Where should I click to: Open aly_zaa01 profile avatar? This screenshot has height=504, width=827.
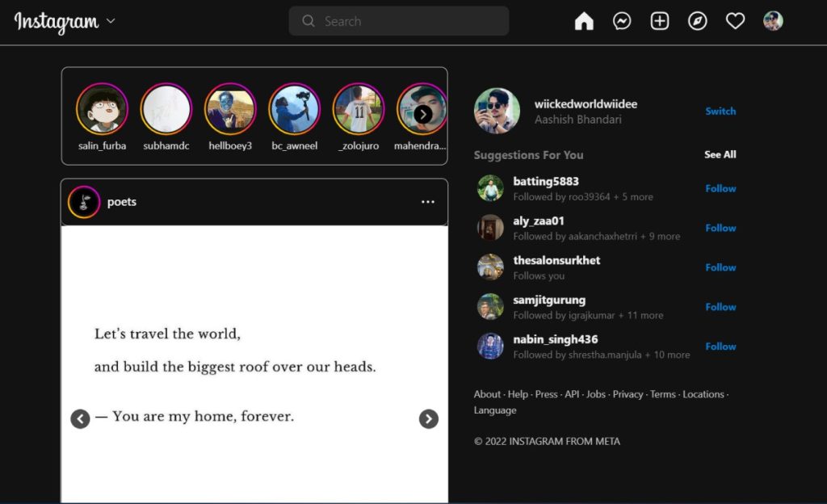tap(490, 228)
